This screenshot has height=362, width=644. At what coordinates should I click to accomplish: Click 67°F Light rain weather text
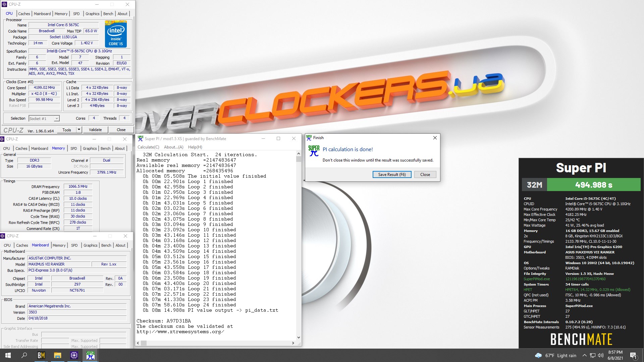[x=561, y=355]
